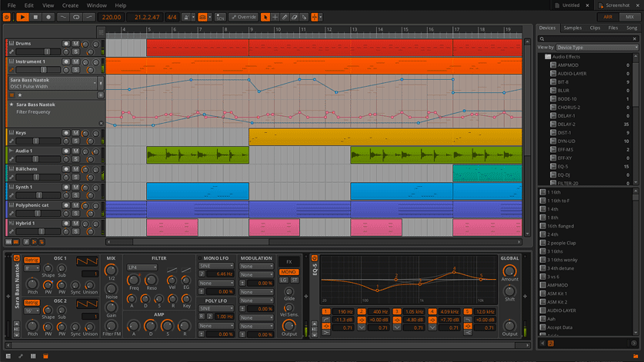
Task: Mute the Drums track
Action: pos(75,44)
